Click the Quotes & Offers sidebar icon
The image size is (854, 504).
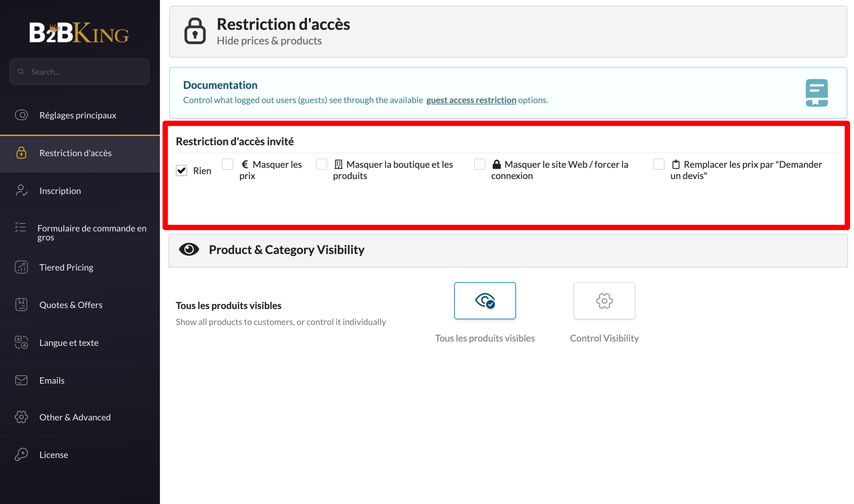21,305
